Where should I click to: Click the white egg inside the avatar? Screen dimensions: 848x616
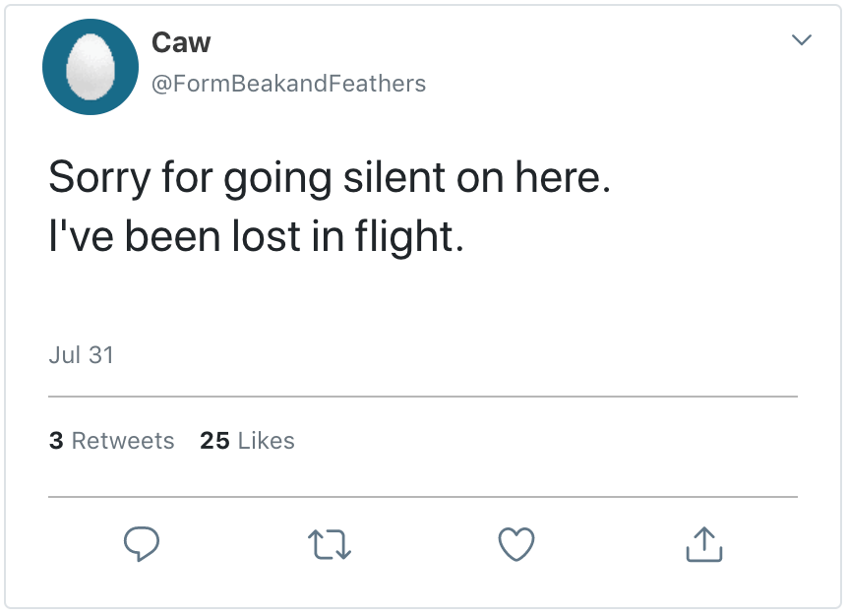point(90,67)
